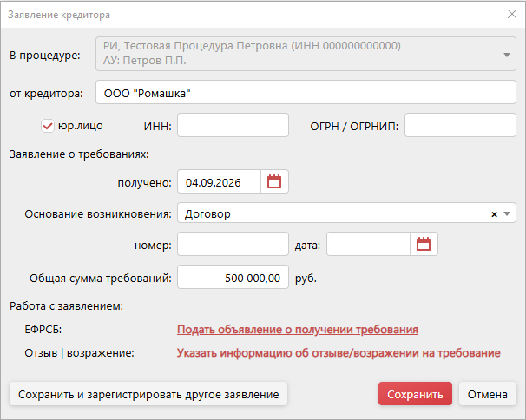Screen dimensions: 526x420
Task: Focus the 'от кредитора' field with ООО "Ромашка"
Action: [x=306, y=92]
